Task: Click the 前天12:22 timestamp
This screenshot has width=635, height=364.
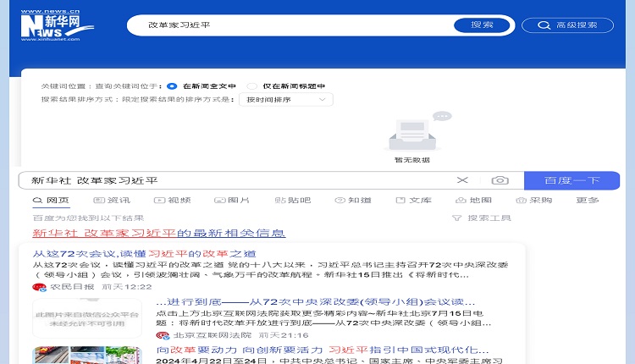Action: point(127,287)
